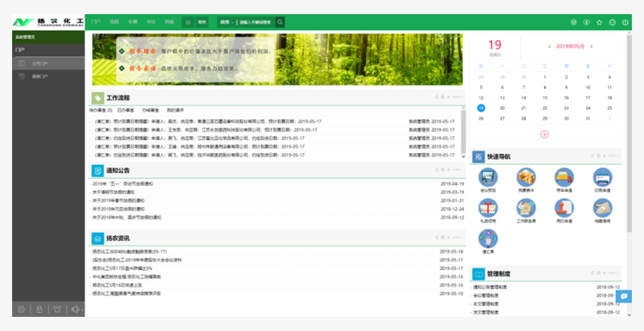Click the circled M icon in header
Screen dimensions: 644x331
574,22
